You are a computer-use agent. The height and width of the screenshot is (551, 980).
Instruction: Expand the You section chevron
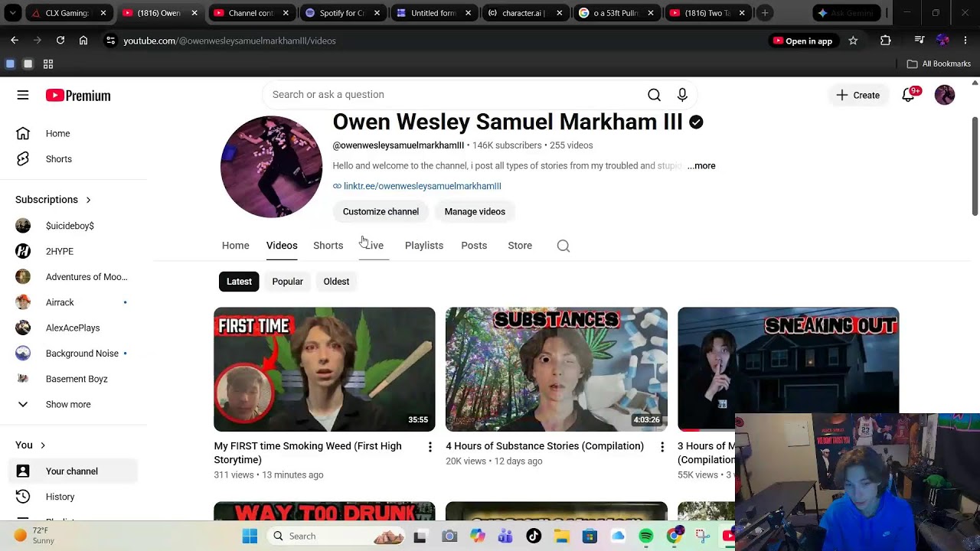pyautogui.click(x=43, y=445)
